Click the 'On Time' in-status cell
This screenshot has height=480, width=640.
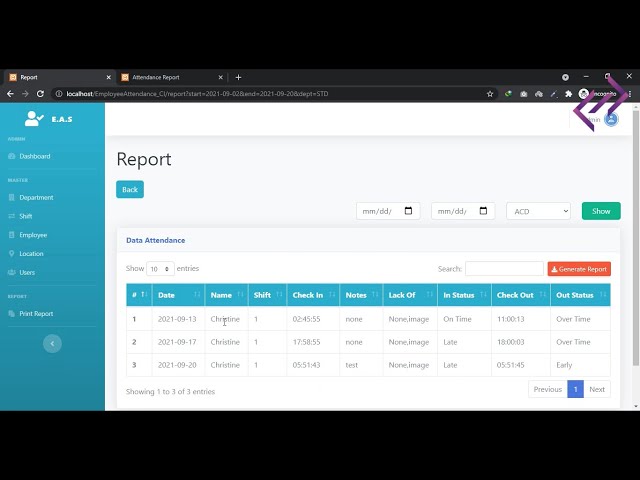(457, 319)
